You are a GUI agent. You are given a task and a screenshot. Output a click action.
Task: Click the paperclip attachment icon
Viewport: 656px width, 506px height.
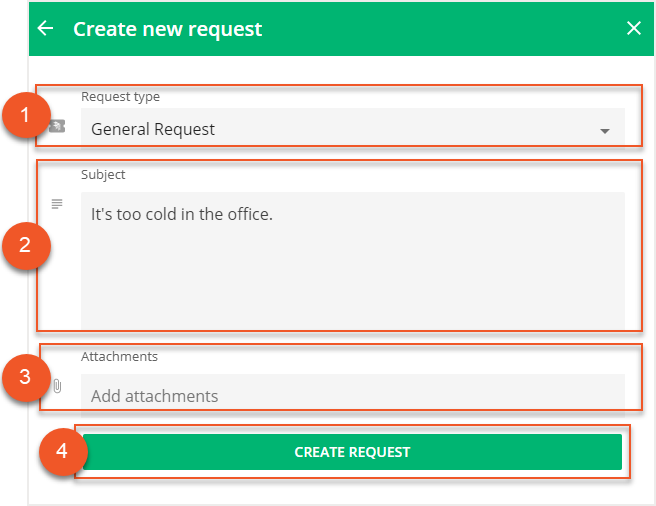(x=57, y=386)
